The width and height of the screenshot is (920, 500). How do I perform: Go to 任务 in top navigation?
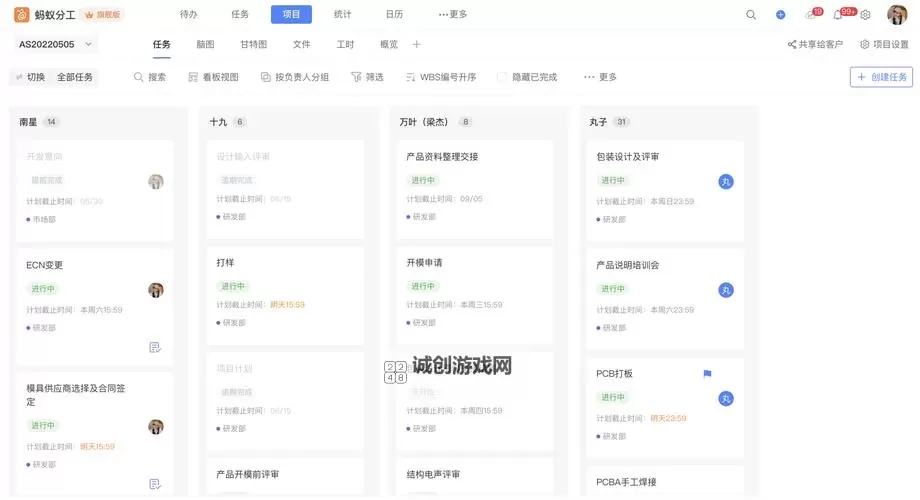pyautogui.click(x=239, y=14)
